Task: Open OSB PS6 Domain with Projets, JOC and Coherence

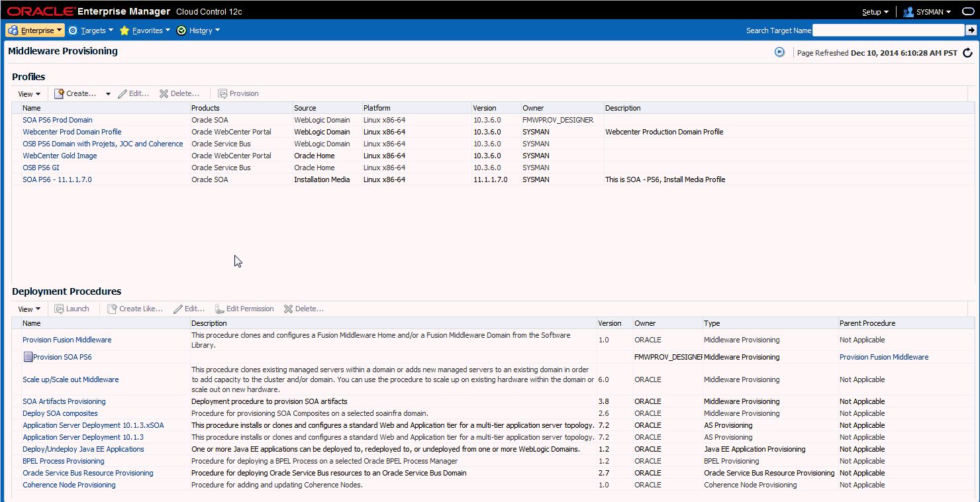Action: (x=103, y=144)
